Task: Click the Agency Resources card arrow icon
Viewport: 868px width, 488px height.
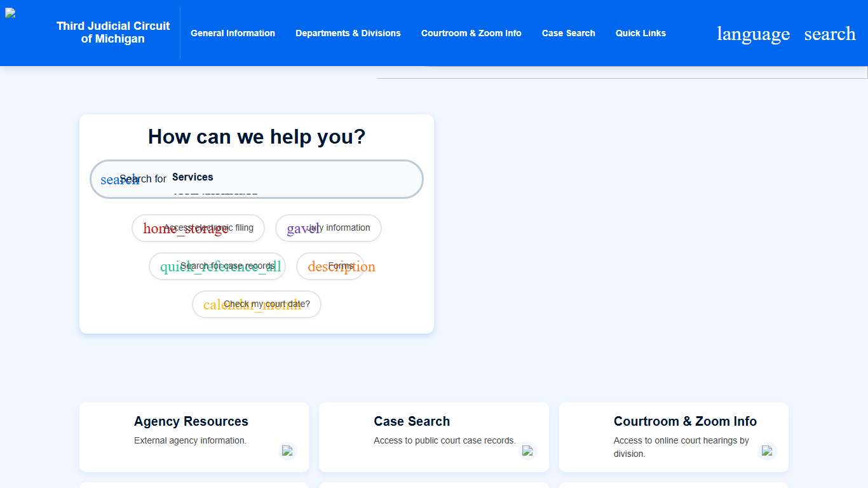Action: (x=287, y=451)
